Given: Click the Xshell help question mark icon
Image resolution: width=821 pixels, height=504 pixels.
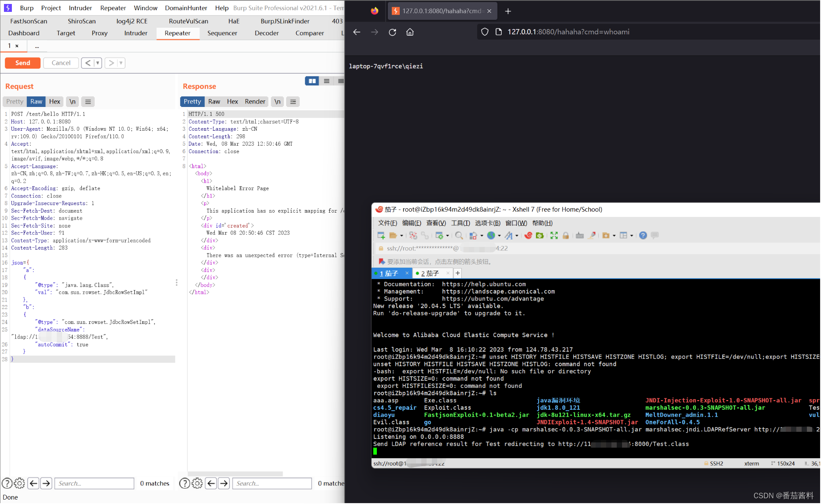Looking at the screenshot, I should coord(643,235).
